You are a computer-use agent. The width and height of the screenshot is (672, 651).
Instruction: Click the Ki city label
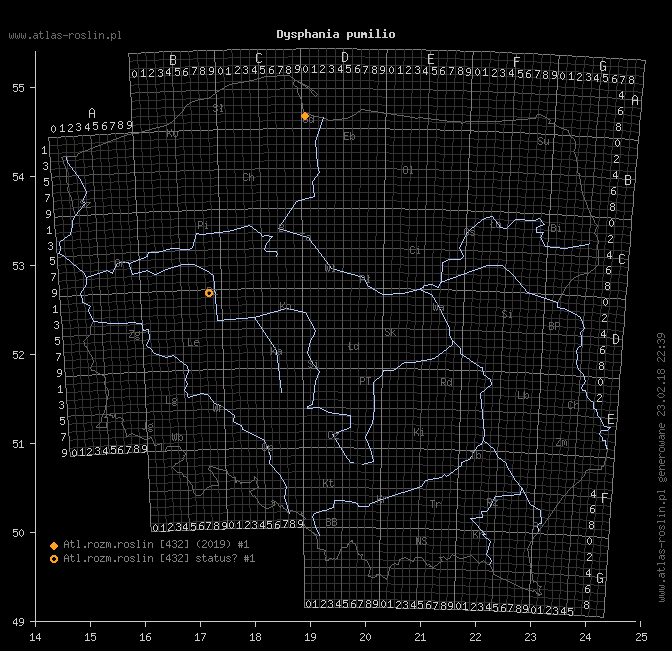click(419, 432)
